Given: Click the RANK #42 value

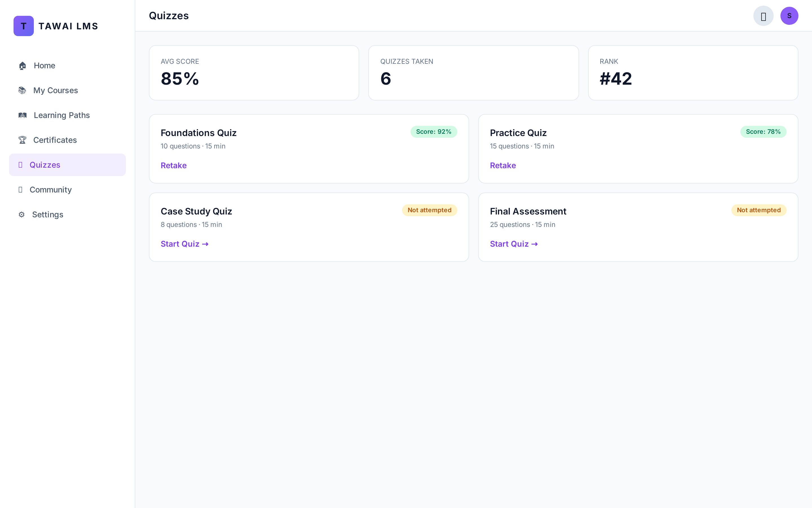Looking at the screenshot, I should (616, 79).
